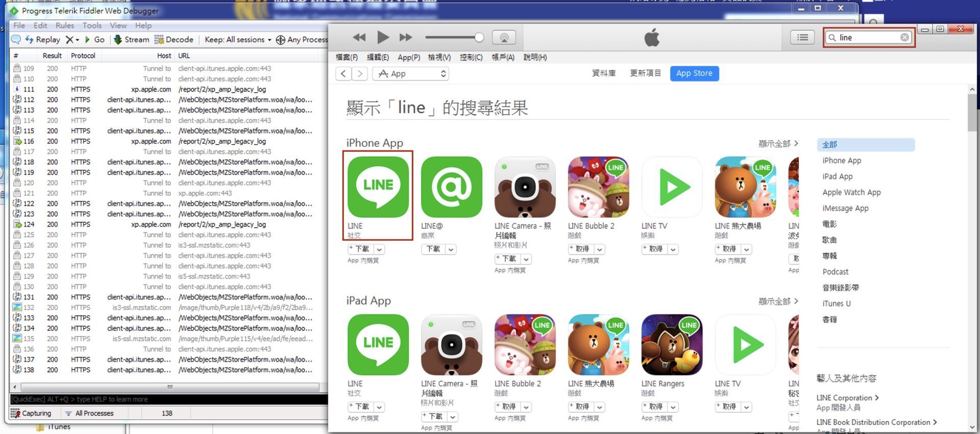This screenshot has height=434, width=980.
Task: Switch to iTunes 更新項目 tab
Action: click(645, 73)
